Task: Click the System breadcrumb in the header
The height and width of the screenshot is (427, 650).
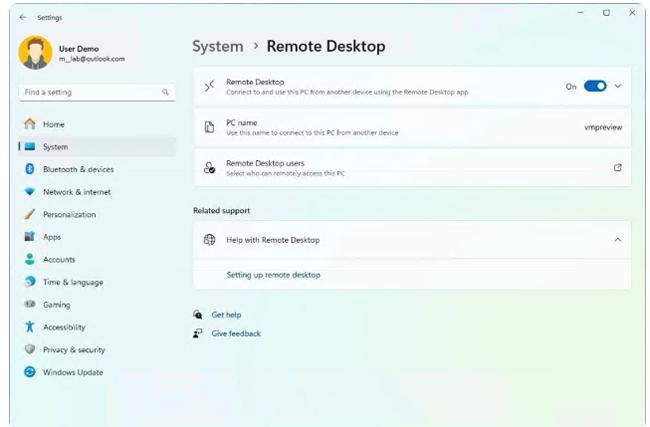Action: point(217,46)
